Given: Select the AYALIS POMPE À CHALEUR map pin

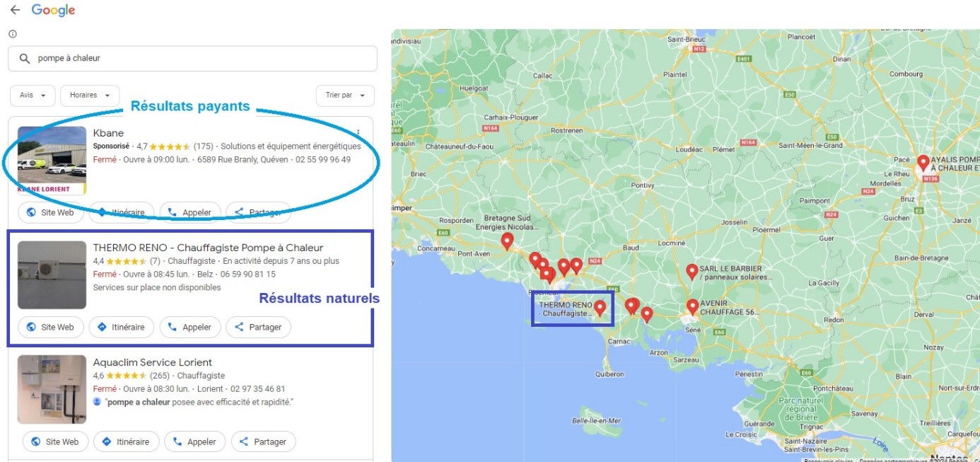Looking at the screenshot, I should tap(923, 163).
